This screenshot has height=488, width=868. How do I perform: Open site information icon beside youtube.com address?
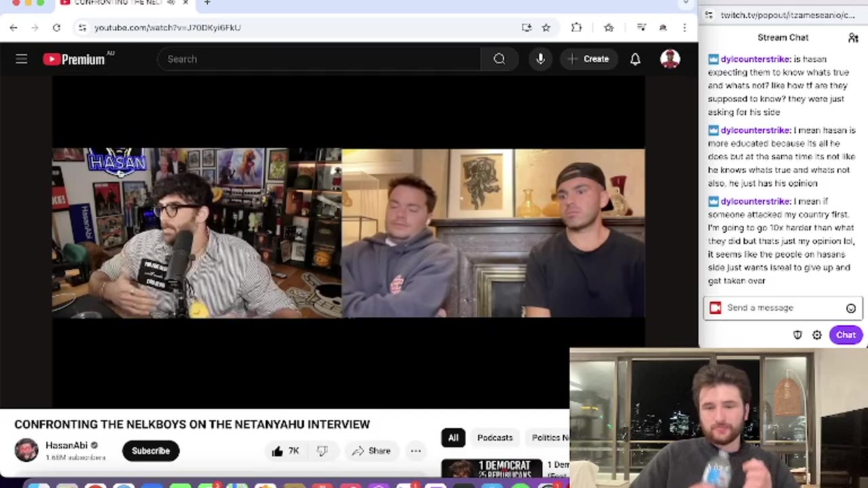coord(82,28)
